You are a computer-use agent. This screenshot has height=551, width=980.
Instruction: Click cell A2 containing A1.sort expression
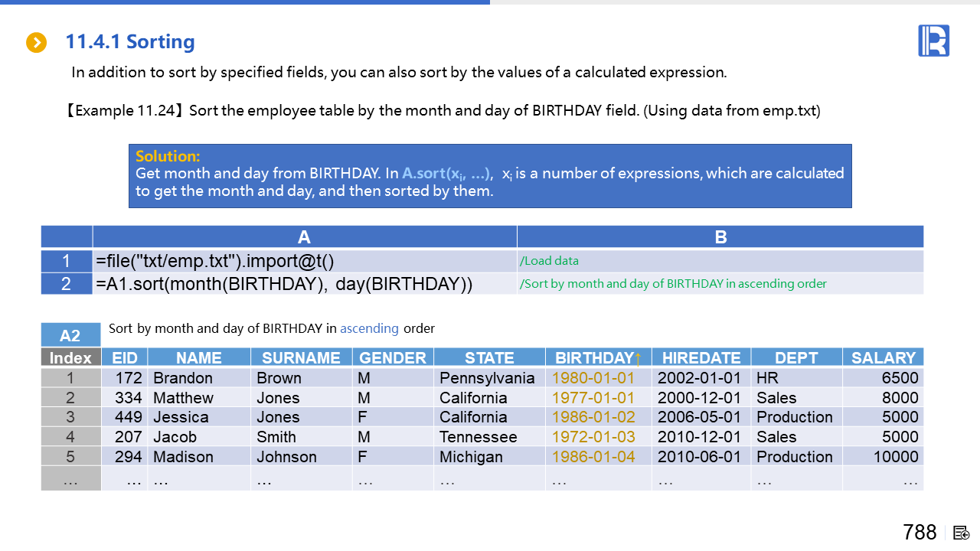pos(304,284)
